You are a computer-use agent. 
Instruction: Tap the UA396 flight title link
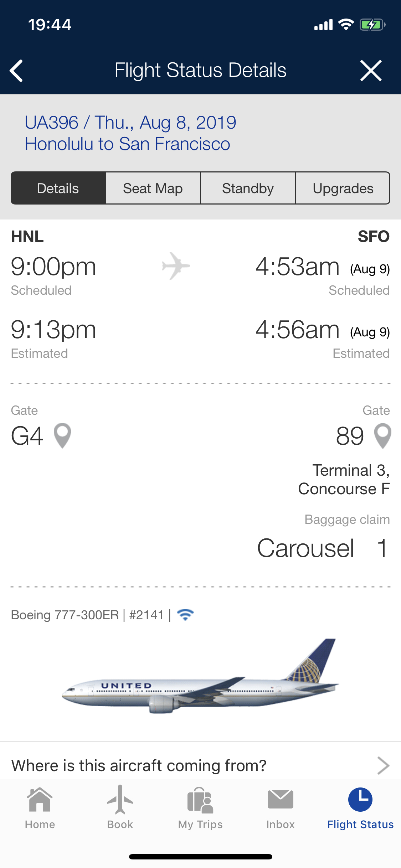point(130,133)
